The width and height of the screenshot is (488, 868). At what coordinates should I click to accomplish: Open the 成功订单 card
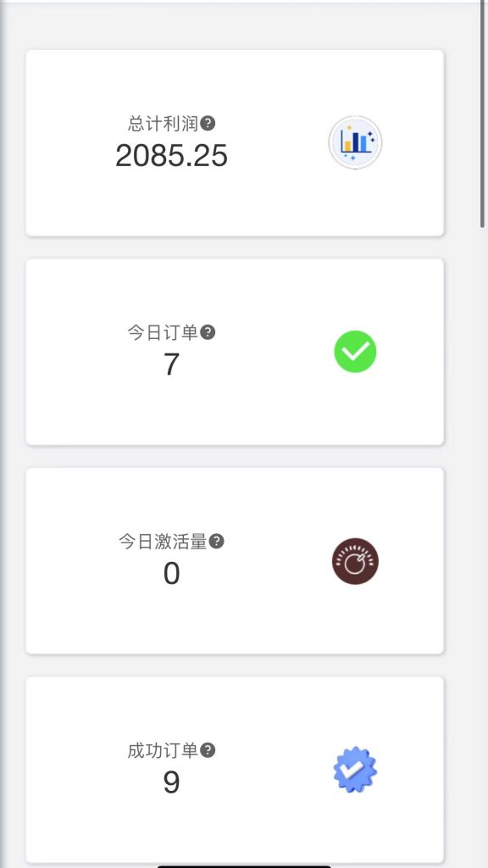[x=234, y=768]
